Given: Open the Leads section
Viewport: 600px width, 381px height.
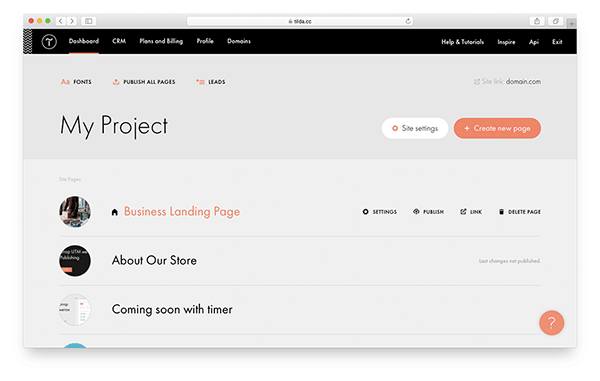Looking at the screenshot, I should point(210,82).
